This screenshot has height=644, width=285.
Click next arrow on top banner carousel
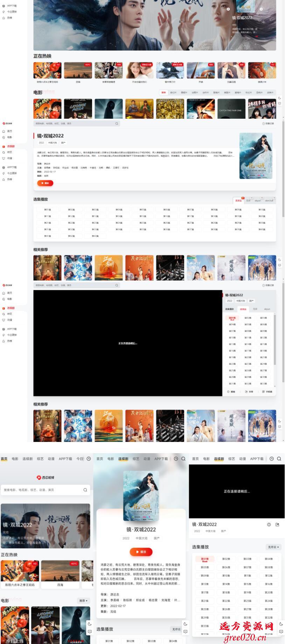click(x=261, y=9)
